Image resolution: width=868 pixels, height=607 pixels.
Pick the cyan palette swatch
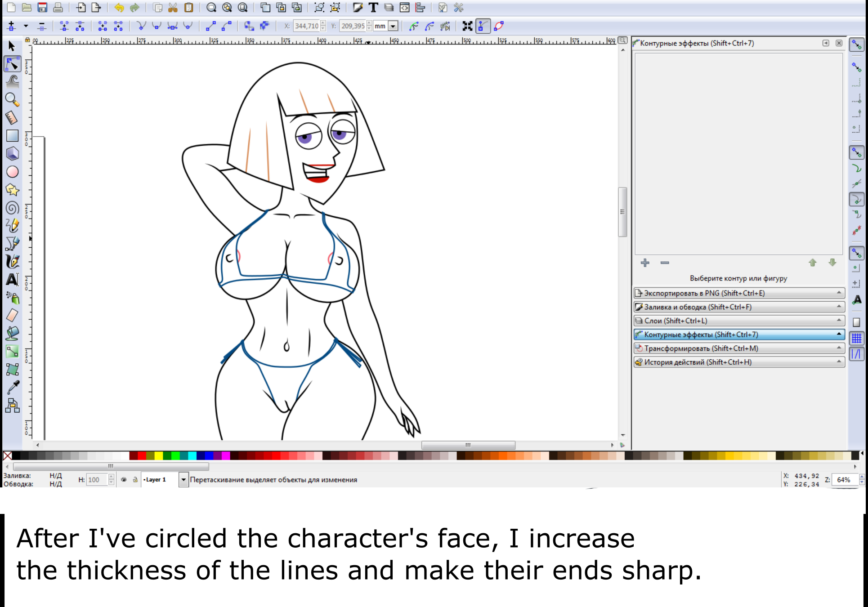192,456
